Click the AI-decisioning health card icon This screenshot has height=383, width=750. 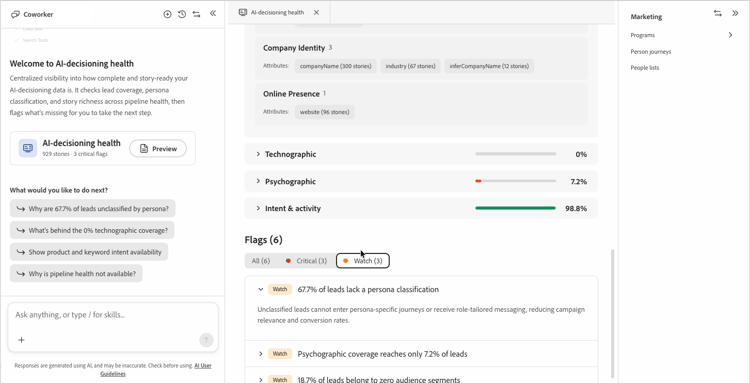pyautogui.click(x=28, y=148)
